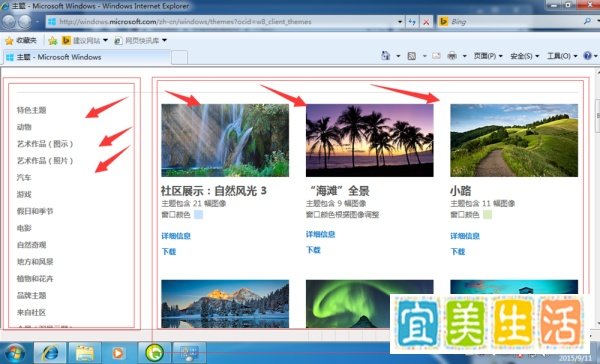Click the 小路 theme title

click(461, 191)
